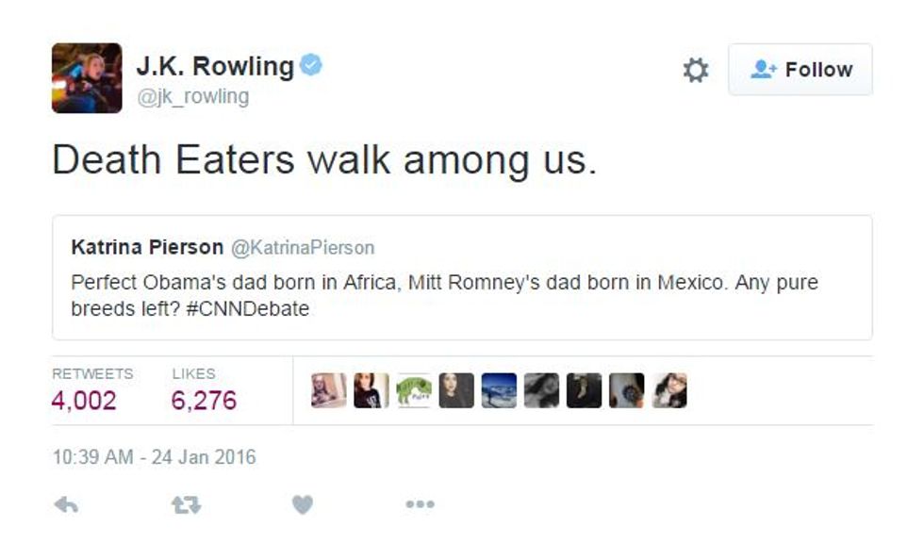
Task: Open the @jk_rowling handle link
Action: [x=193, y=97]
